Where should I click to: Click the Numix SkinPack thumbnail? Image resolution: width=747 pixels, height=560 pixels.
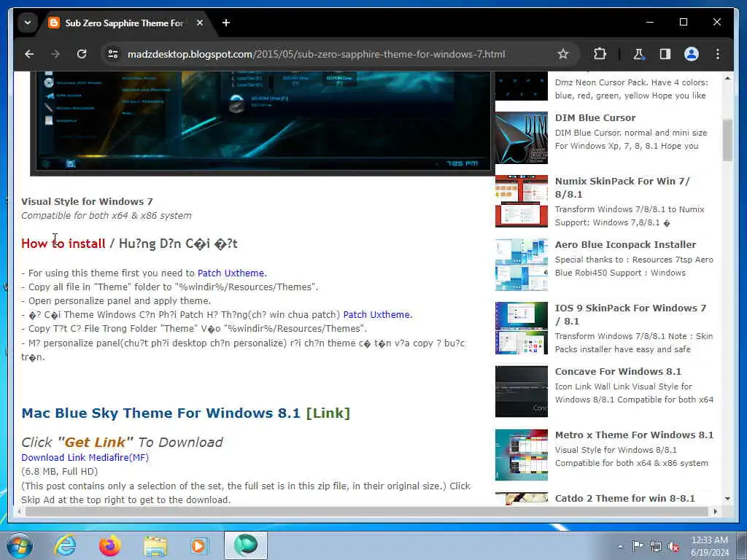tap(521, 201)
